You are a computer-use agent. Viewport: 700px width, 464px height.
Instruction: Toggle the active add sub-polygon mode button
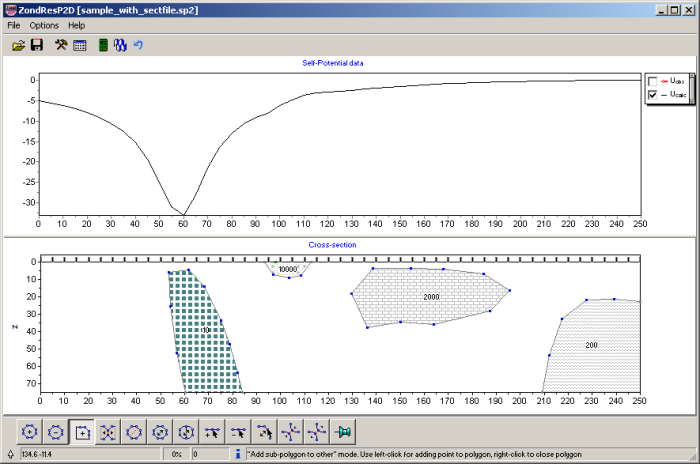(82, 432)
